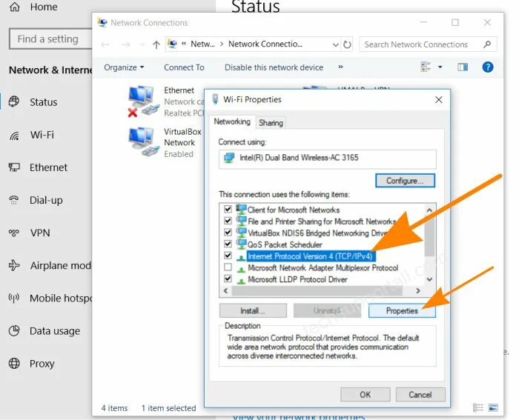Viewport: 519px width, 420px height.
Task: Click horizontal scrollbar right arrow
Action: coord(418,290)
